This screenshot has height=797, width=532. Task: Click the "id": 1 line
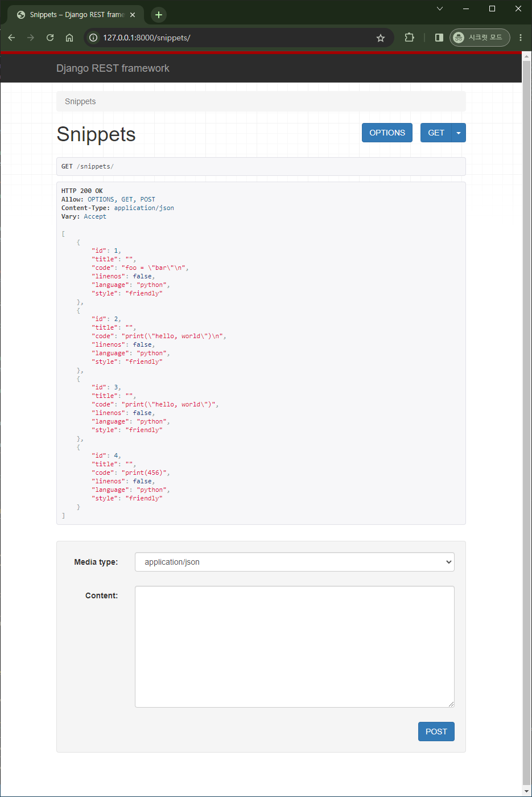tap(106, 250)
